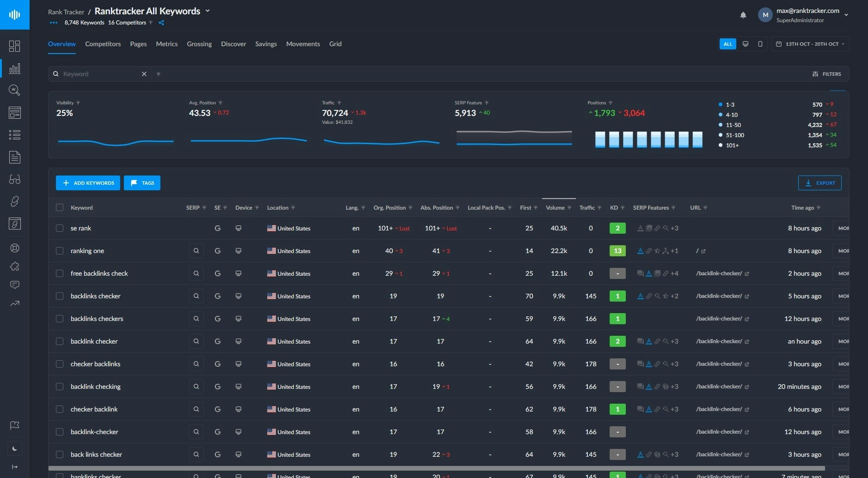Filter by desktop device icon

tap(746, 44)
